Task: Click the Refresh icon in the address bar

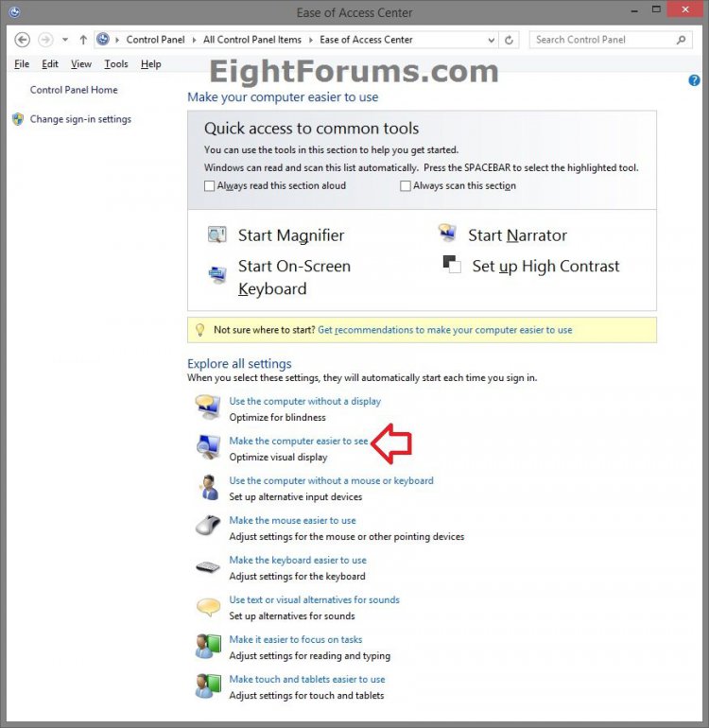Action: pos(509,40)
